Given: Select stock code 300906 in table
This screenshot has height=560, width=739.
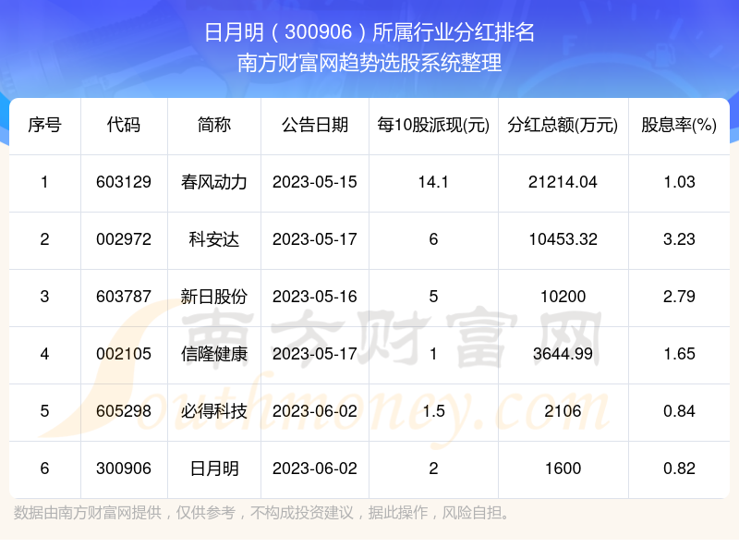Looking at the screenshot, I should 124,469.
